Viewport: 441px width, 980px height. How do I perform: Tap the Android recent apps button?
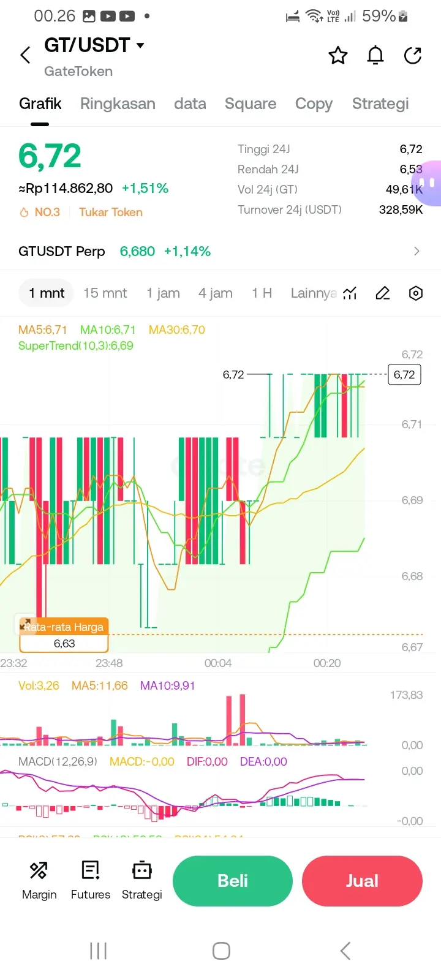click(x=98, y=951)
